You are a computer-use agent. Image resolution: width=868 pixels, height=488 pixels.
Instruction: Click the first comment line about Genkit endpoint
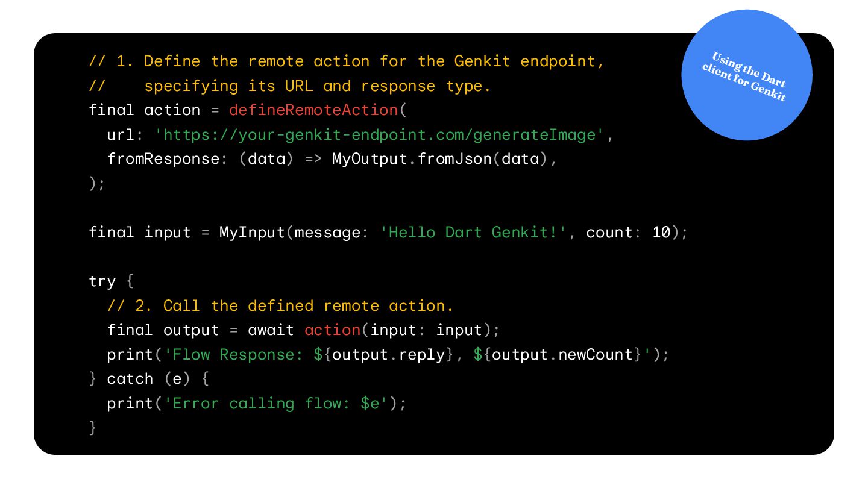click(x=347, y=61)
